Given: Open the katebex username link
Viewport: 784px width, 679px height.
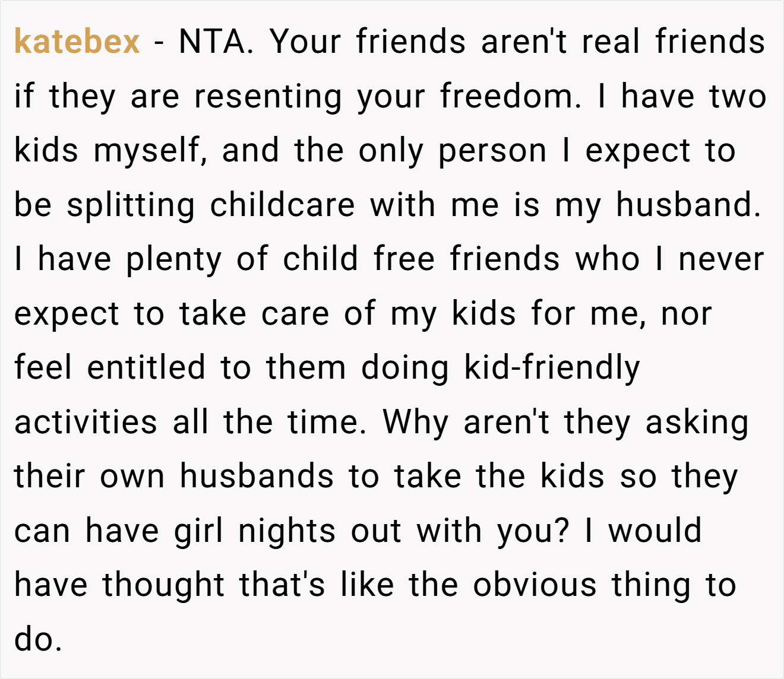Looking at the screenshot, I should coord(77,42).
